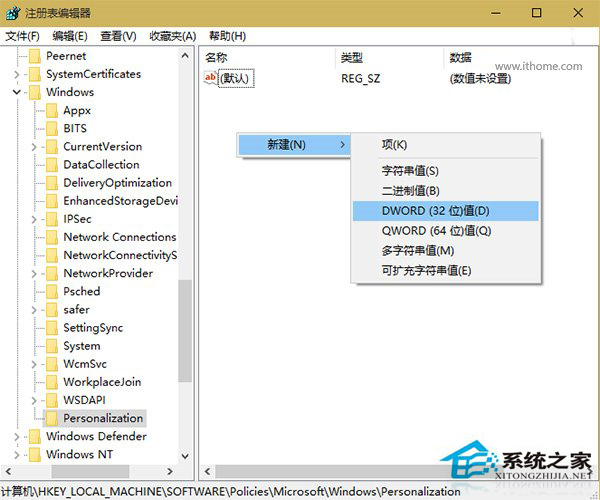
Task: Click the ab string value icon for (默认)
Action: click(210, 78)
